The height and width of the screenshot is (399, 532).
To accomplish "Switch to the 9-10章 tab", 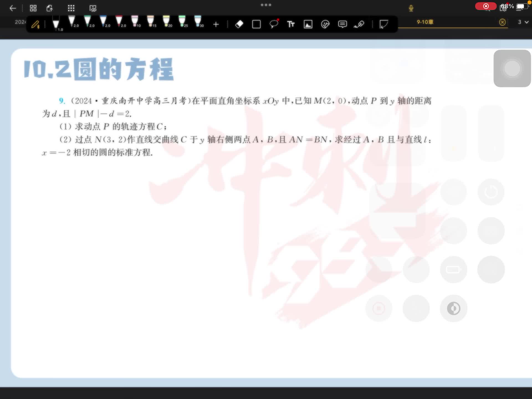I will pos(425,22).
